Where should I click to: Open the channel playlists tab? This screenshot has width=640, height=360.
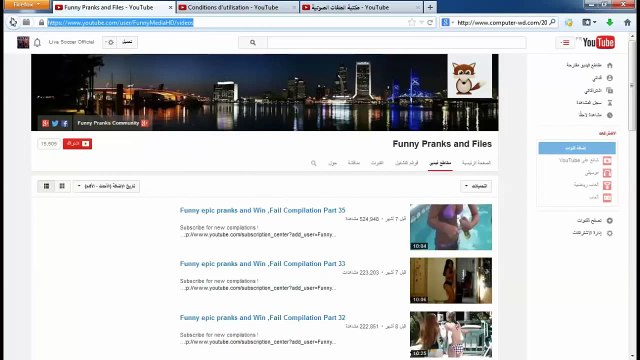pyautogui.click(x=406, y=163)
